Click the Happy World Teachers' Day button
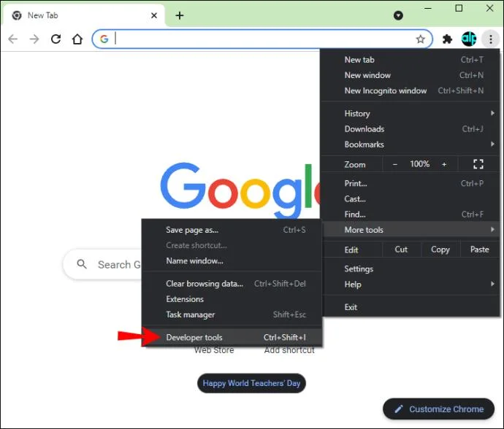Viewport: 504px width, 429px height. [x=251, y=383]
